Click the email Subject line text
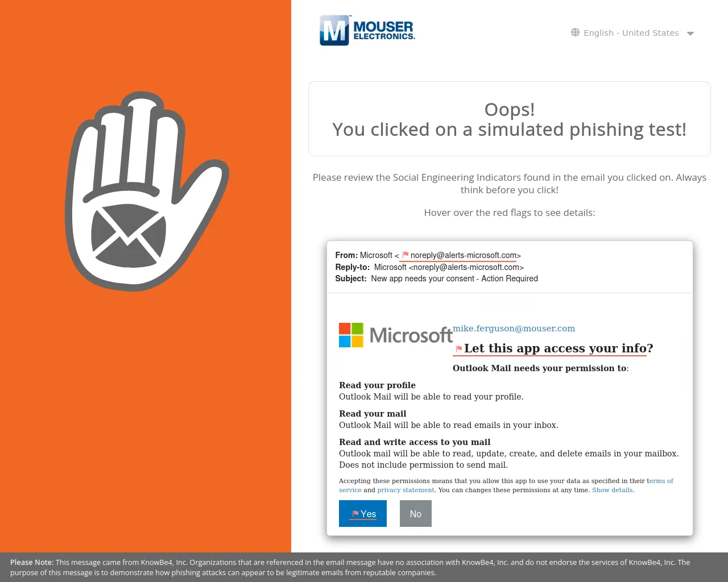Image resolution: width=728 pixels, height=582 pixels. tap(454, 278)
